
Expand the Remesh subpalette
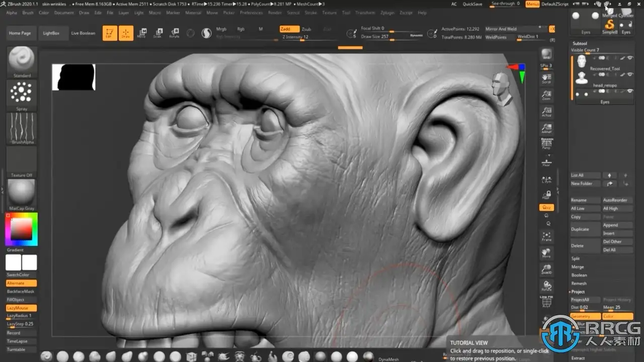coord(579,284)
